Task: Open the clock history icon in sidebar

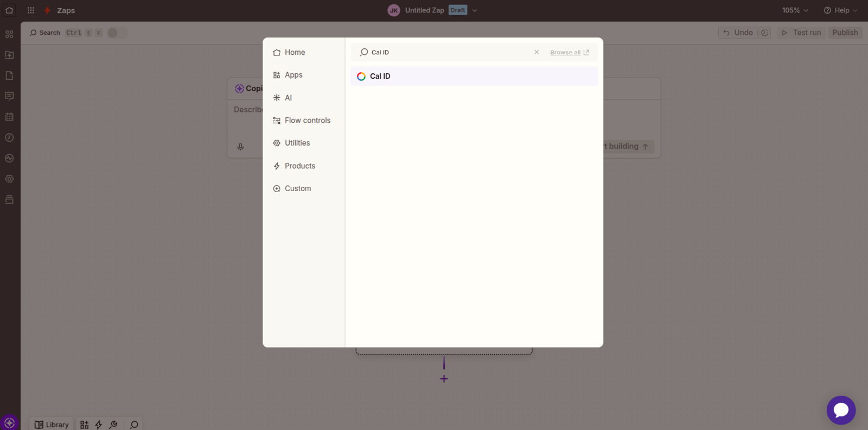Action: point(9,137)
